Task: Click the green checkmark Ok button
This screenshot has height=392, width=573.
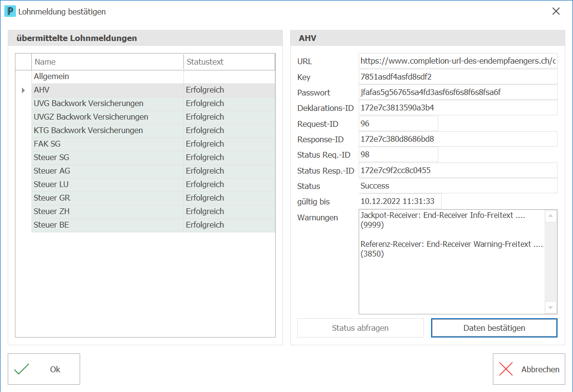Action: 44,369
